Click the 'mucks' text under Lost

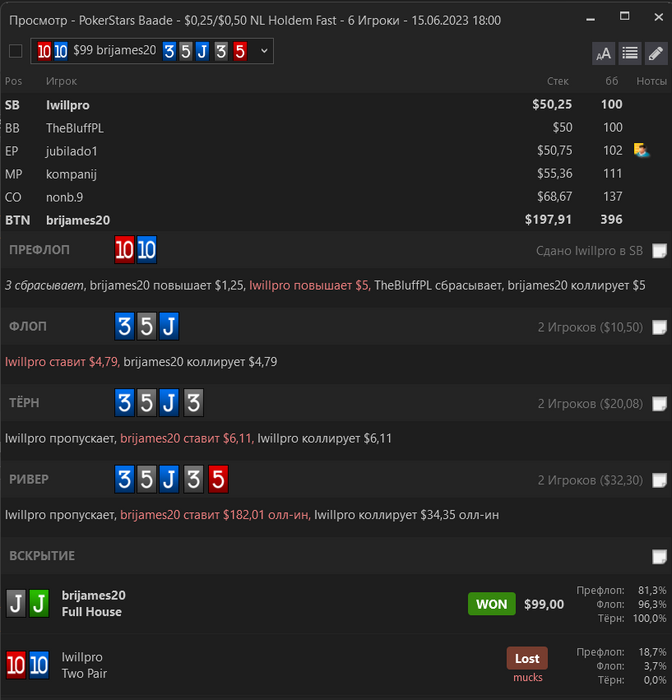[528, 678]
